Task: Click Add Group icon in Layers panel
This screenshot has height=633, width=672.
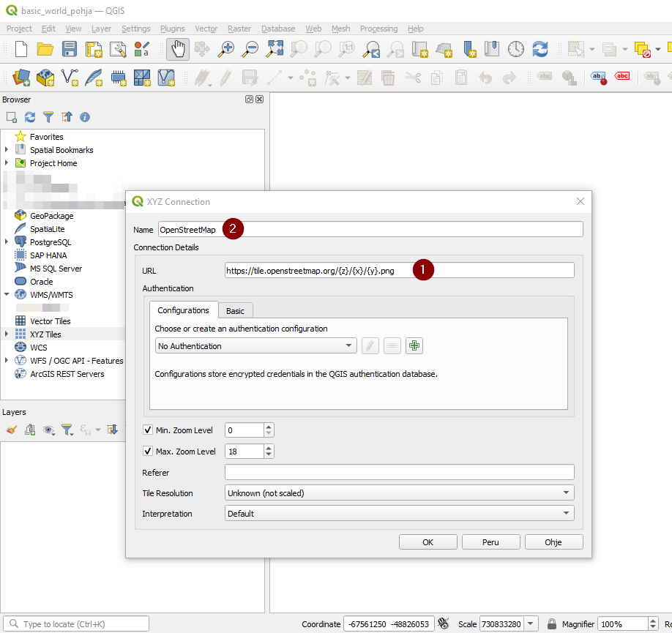Action: click(30, 430)
